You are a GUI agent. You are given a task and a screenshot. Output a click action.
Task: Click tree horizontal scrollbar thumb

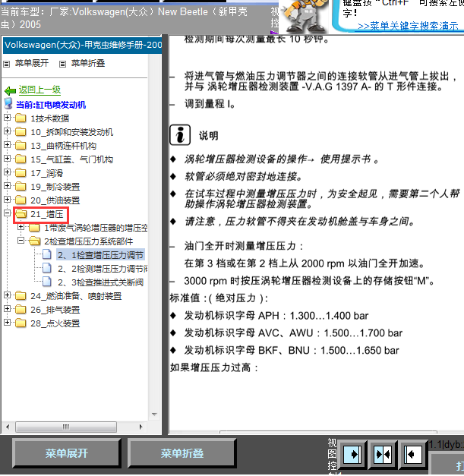[66, 427]
